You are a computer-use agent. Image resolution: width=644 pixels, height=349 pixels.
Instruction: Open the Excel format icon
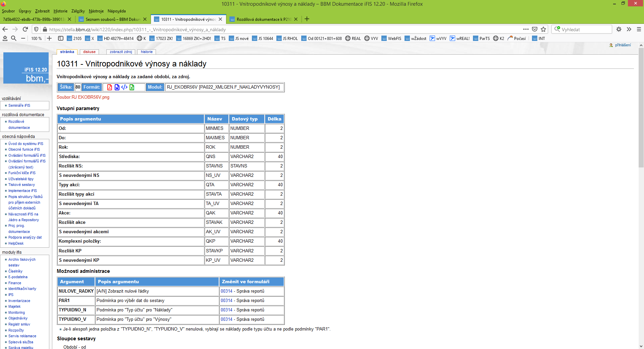[132, 87]
